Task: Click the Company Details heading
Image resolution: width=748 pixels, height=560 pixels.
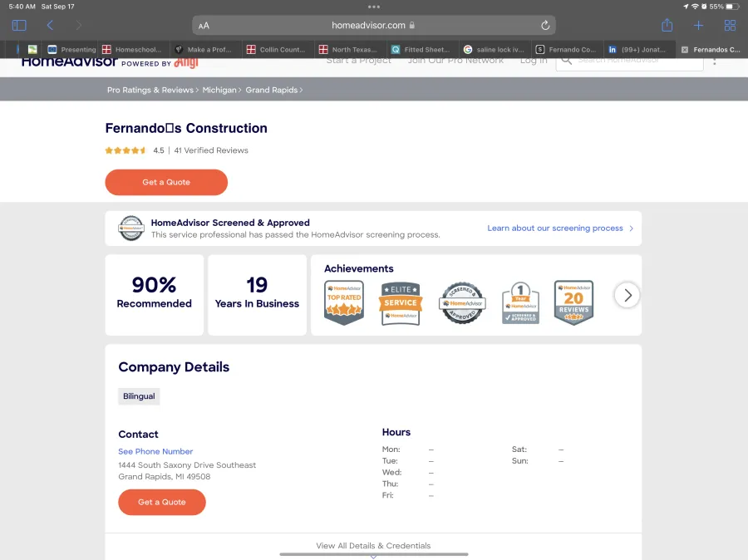Action: (174, 366)
